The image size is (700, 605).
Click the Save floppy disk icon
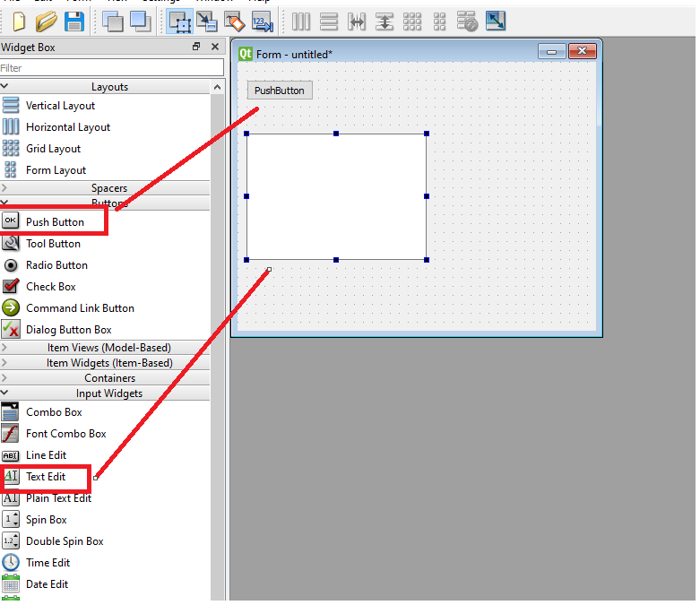coord(74,22)
